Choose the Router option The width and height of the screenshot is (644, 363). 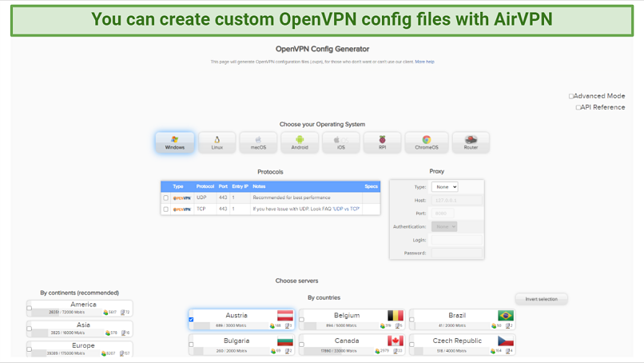(471, 142)
